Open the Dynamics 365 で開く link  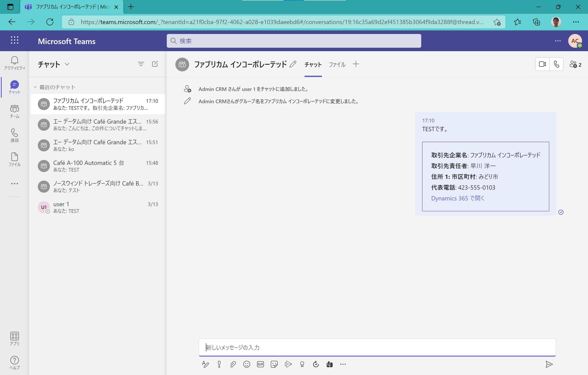pyautogui.click(x=458, y=198)
